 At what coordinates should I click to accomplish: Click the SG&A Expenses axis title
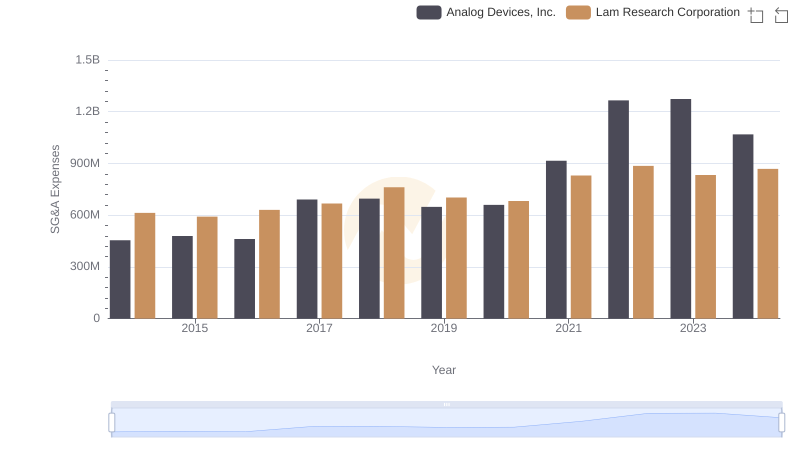click(55, 189)
